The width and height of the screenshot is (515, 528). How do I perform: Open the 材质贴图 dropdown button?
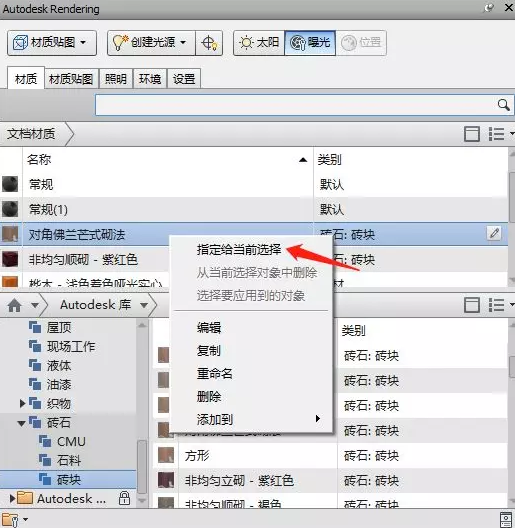[52, 43]
